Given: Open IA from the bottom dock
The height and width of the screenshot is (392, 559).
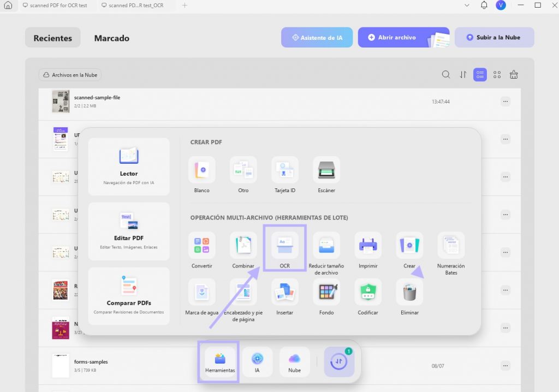Looking at the screenshot, I should [257, 362].
